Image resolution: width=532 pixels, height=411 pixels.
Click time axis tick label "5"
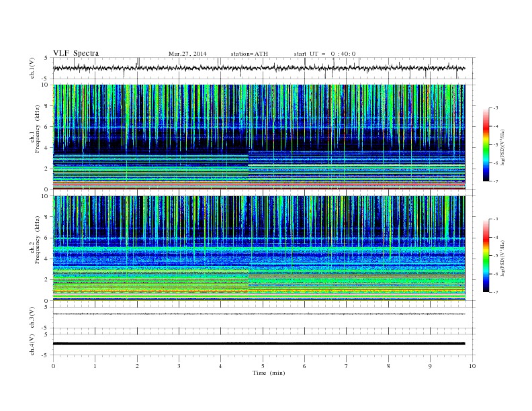(263, 366)
